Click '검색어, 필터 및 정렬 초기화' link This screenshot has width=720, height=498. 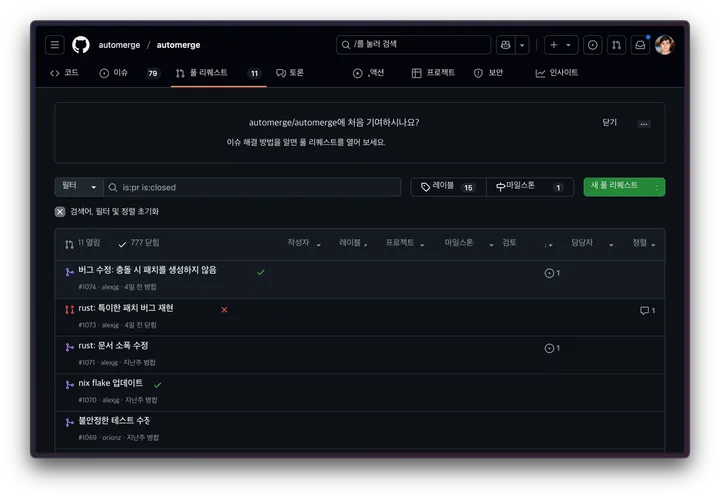114,212
